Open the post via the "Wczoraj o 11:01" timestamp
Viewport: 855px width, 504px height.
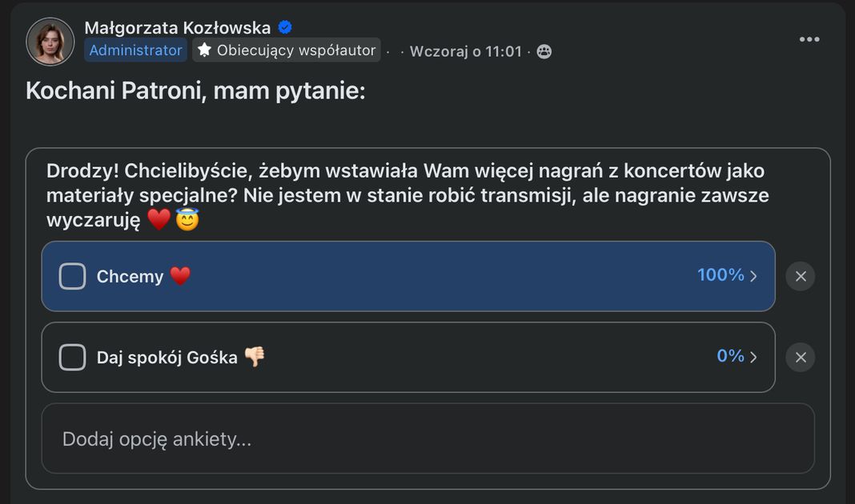(x=465, y=51)
